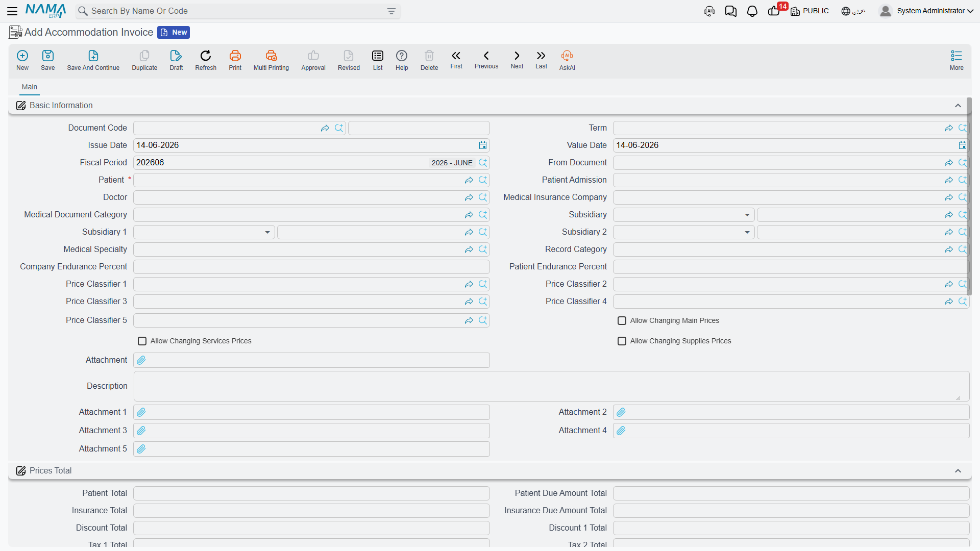Enable Allow Changing Main Prices
This screenshot has width=980, height=551.
point(622,321)
